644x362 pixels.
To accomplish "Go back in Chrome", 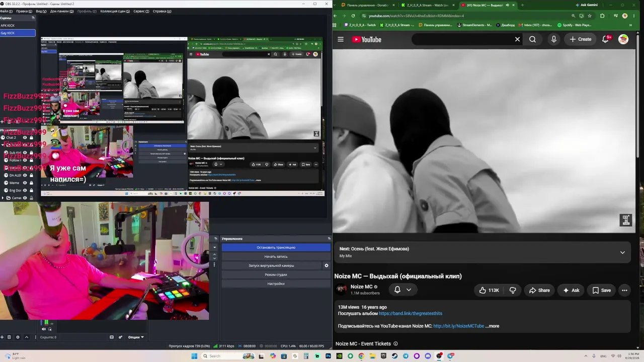I will click(x=336, y=16).
